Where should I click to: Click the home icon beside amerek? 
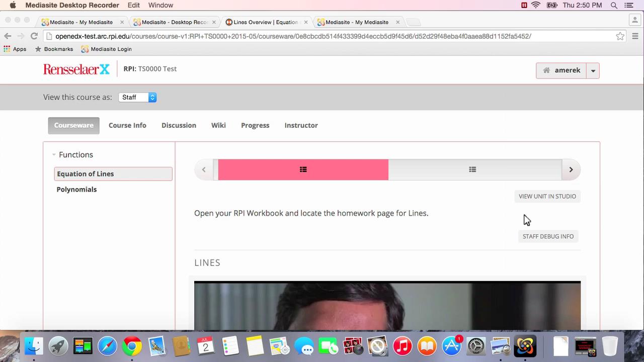tap(546, 70)
